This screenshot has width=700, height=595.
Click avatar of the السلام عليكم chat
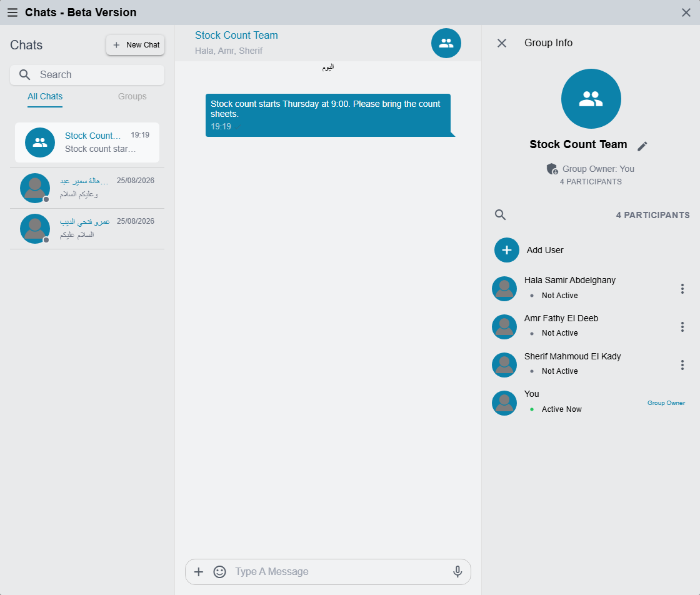click(35, 229)
